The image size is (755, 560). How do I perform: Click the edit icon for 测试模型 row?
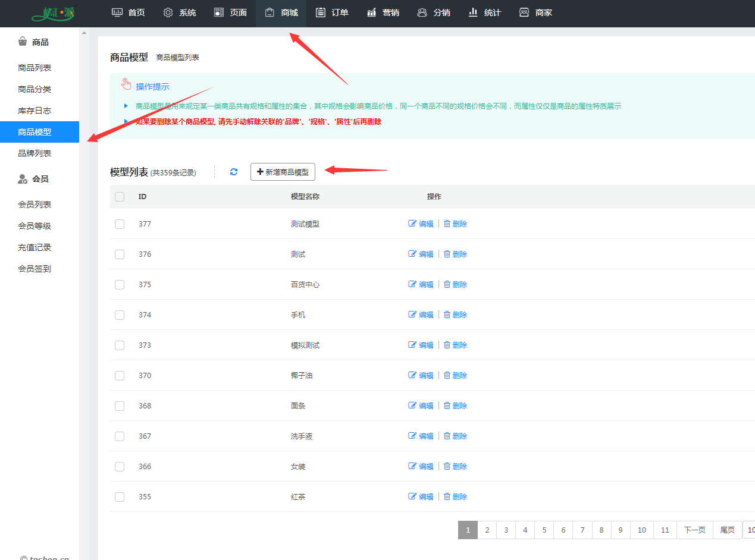click(412, 224)
